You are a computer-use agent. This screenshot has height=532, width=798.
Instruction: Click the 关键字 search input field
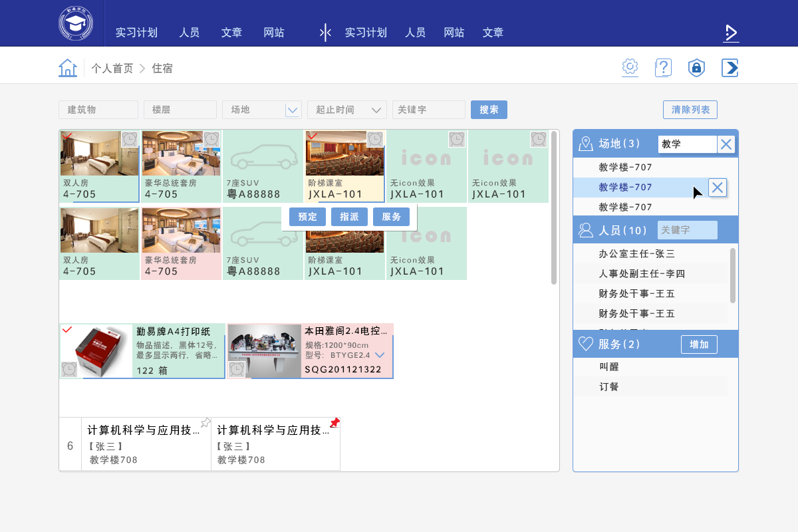click(428, 110)
